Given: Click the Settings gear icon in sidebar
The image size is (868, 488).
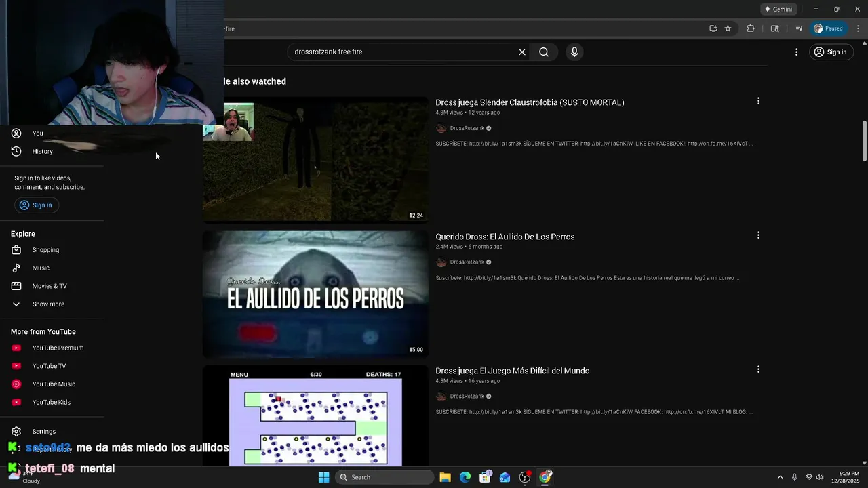Looking at the screenshot, I should [x=16, y=432].
